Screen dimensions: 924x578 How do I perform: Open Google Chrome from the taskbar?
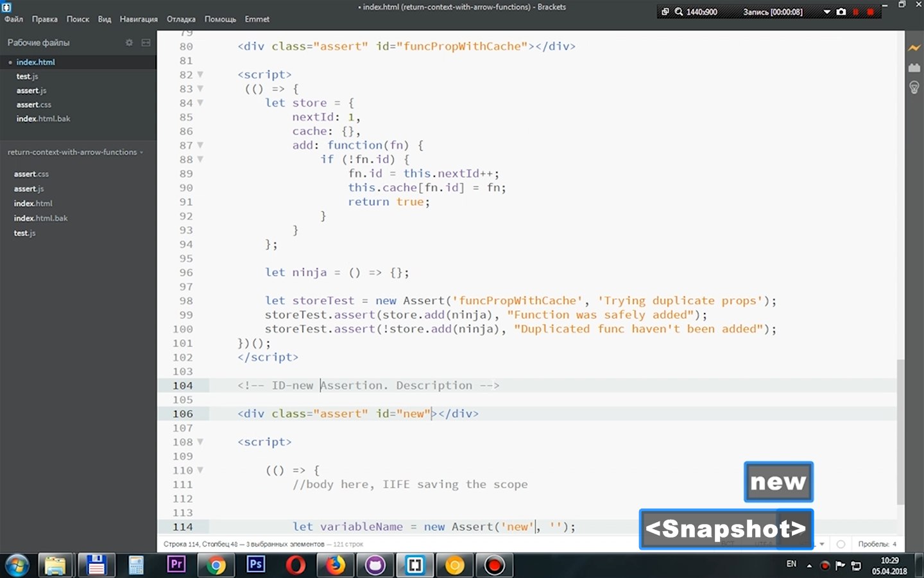pyautogui.click(x=216, y=565)
